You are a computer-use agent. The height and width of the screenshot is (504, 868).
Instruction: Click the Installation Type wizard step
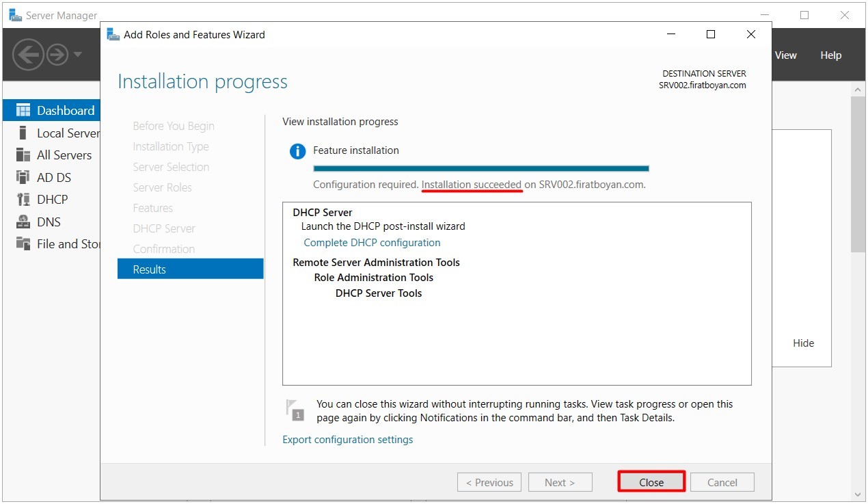[x=171, y=146]
